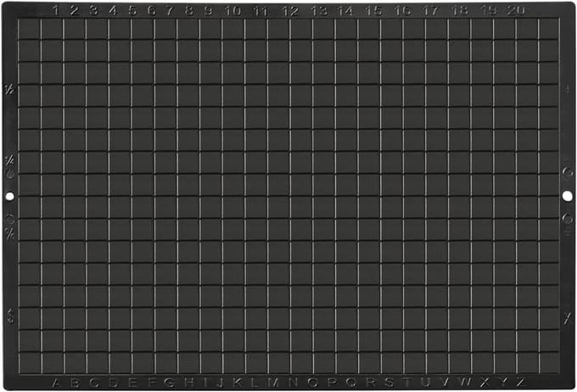Click the letter N on the bottom edge

294,383
